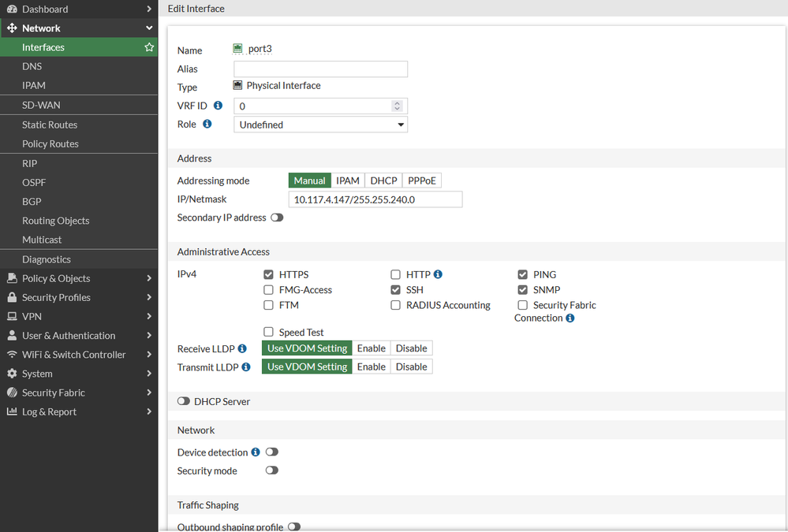Toggle the DHCP Server switch

point(184,401)
